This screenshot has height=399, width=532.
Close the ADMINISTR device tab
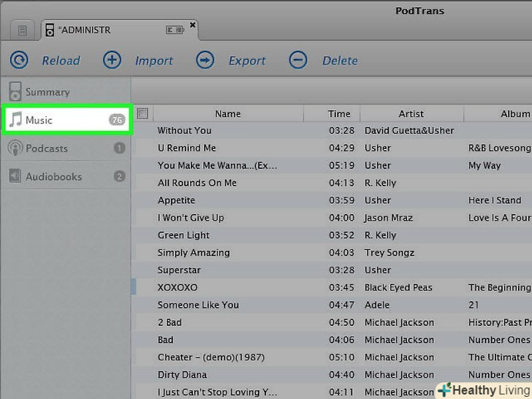pos(193,25)
